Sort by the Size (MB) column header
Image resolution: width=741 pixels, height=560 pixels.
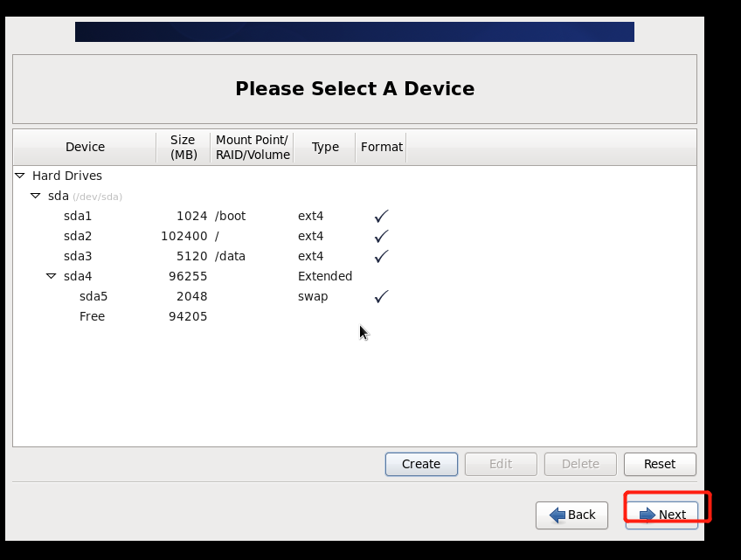tap(184, 147)
